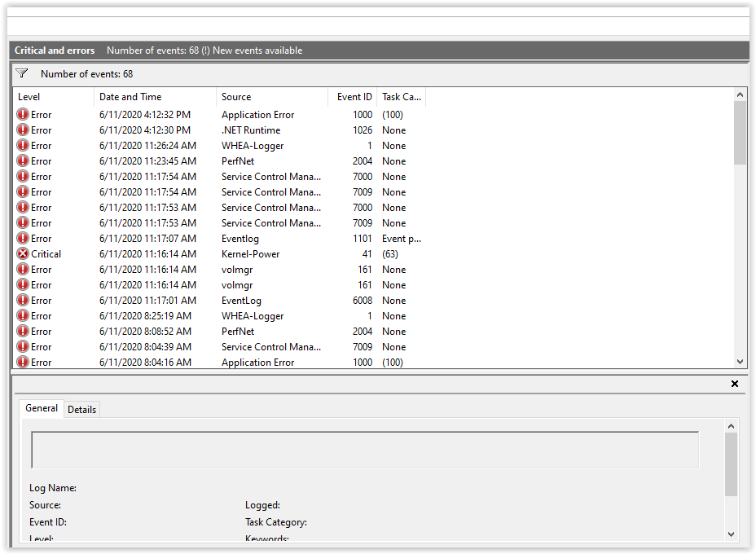
Task: Click the 'New events available' header text
Action: coord(257,51)
